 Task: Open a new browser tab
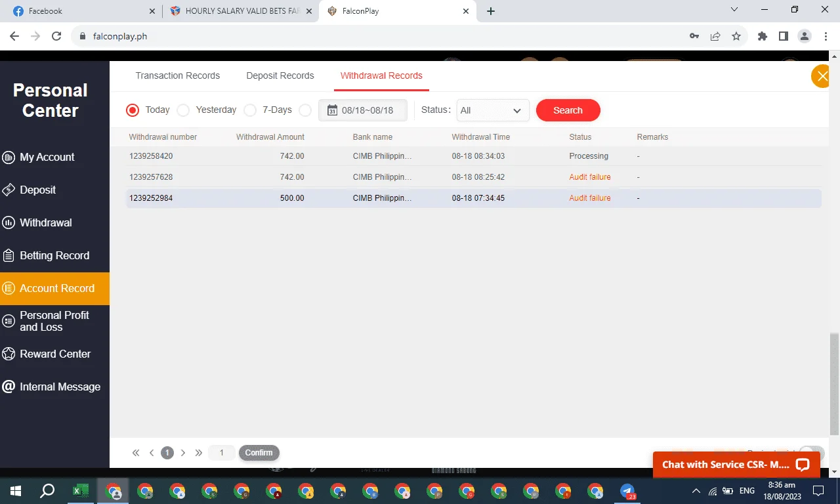coord(491,11)
